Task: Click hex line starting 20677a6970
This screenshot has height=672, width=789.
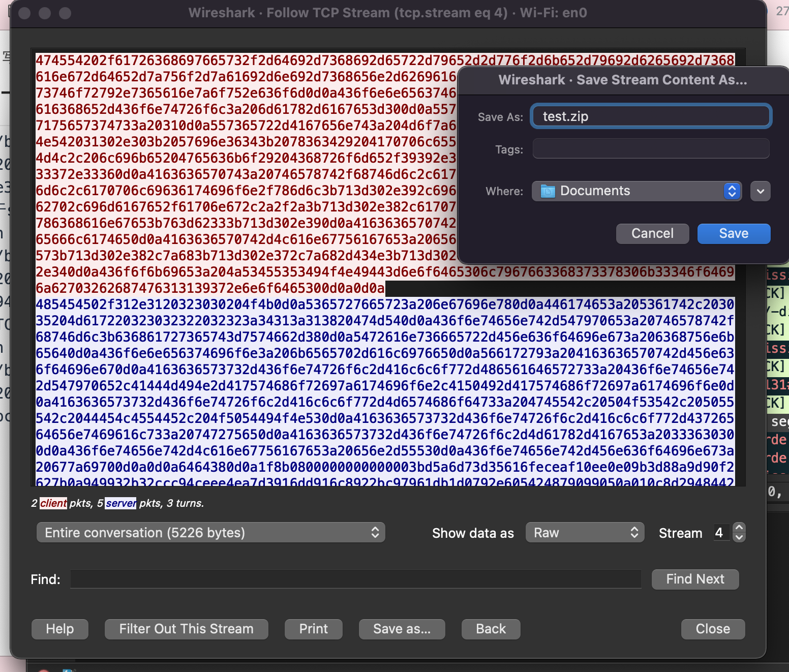Action: click(x=385, y=467)
